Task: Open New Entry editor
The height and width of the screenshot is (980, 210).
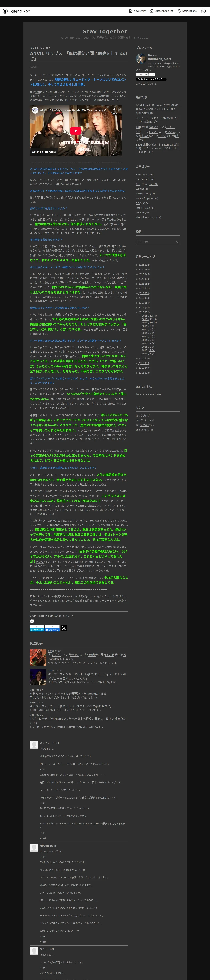Action: click(137, 11)
